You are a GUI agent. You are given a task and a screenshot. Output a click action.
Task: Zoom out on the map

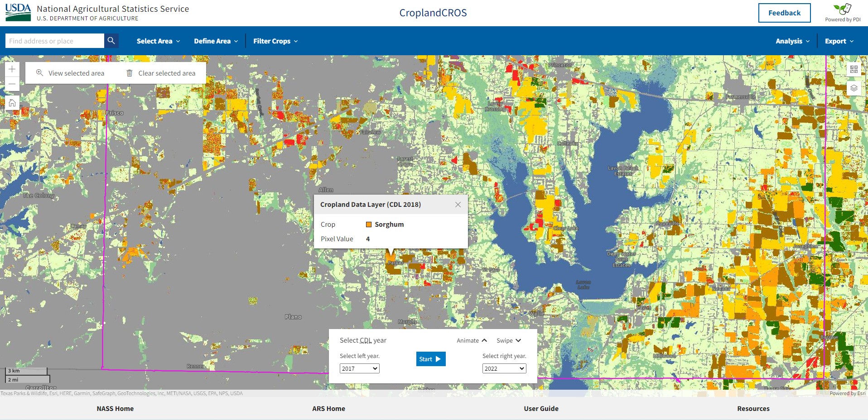tap(12, 84)
